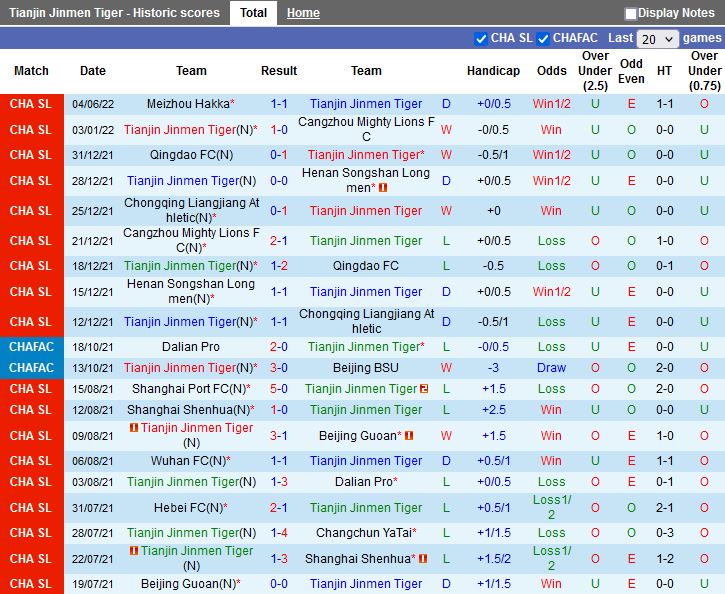Open the Wuhan FC team link
Viewport: 725px width, 594px height.
click(x=187, y=461)
